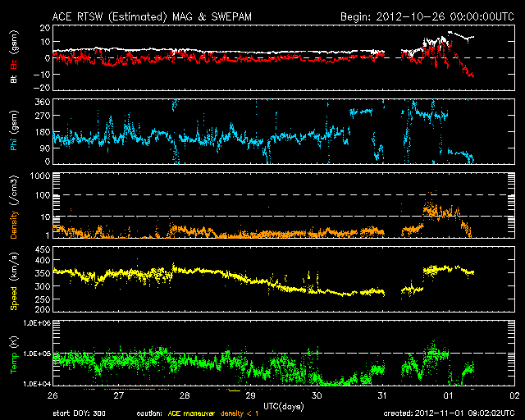Select the cyan "Phi" axis label
The image size is (525, 420).
(14, 142)
